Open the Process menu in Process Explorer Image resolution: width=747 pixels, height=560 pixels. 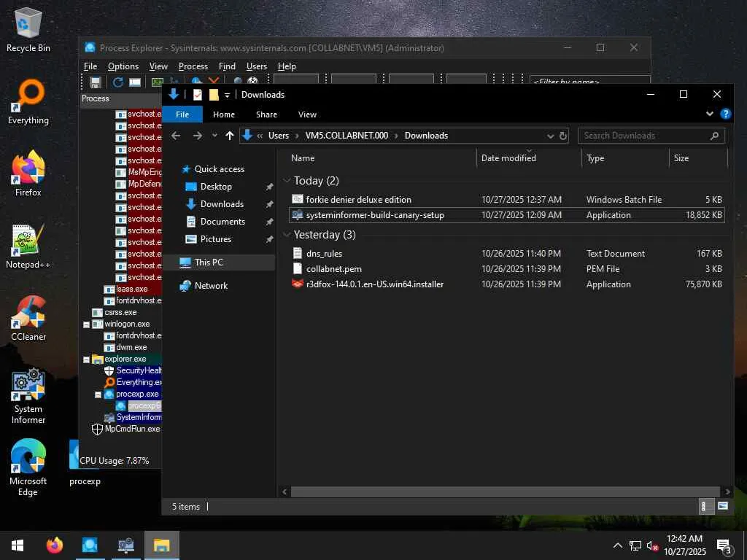click(193, 66)
